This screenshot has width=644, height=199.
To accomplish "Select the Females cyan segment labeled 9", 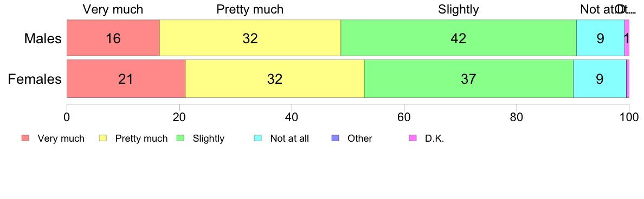I will click(x=600, y=78).
